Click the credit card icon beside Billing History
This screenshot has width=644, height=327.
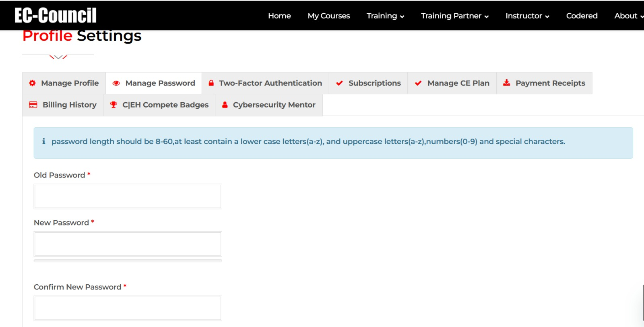click(x=33, y=105)
